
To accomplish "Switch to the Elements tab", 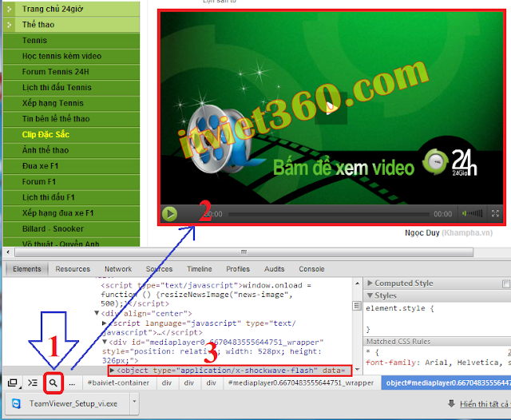I will [x=27, y=269].
